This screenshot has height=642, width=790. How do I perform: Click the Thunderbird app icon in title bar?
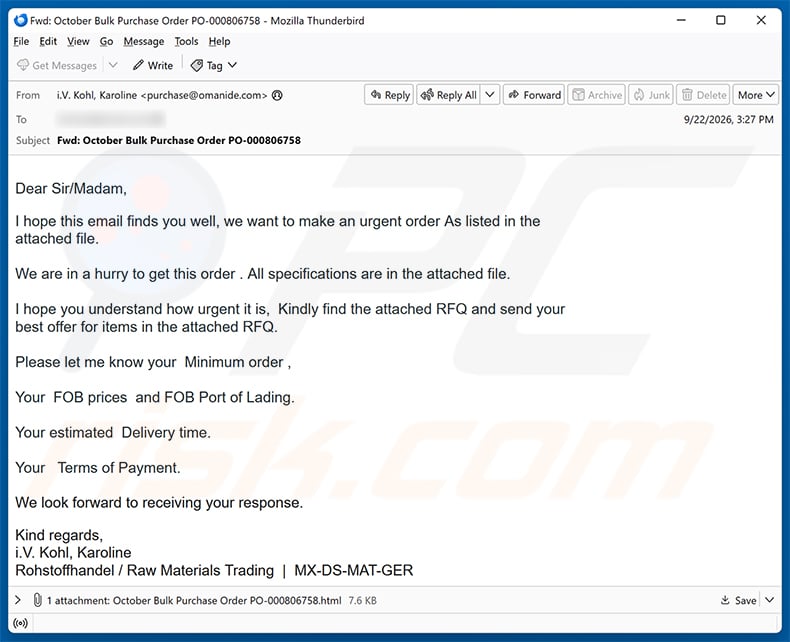click(x=21, y=20)
